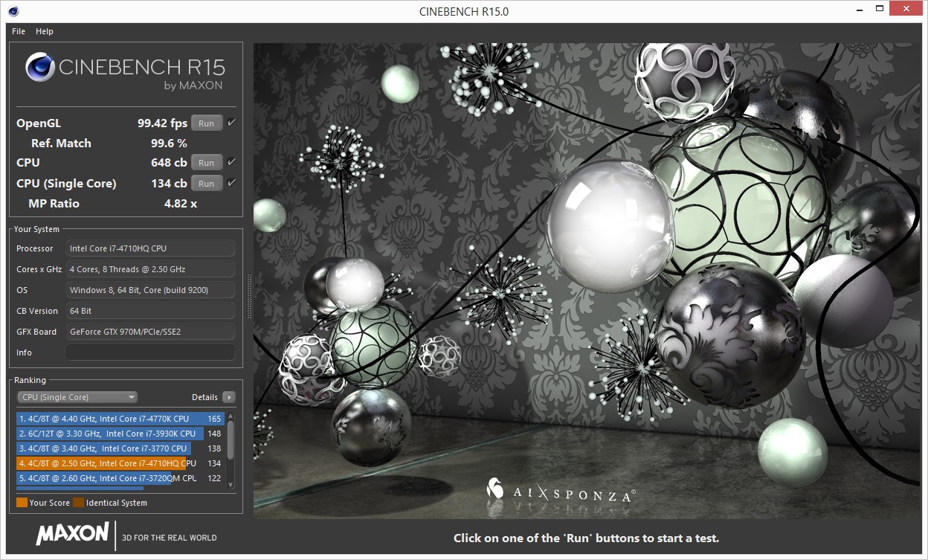Click the CB Version value field

150,311
